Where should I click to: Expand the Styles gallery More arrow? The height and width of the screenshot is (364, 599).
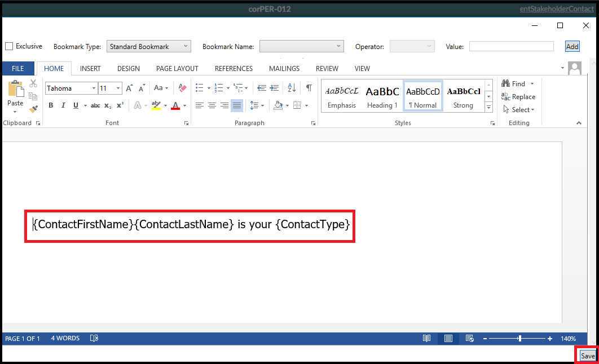[488, 108]
